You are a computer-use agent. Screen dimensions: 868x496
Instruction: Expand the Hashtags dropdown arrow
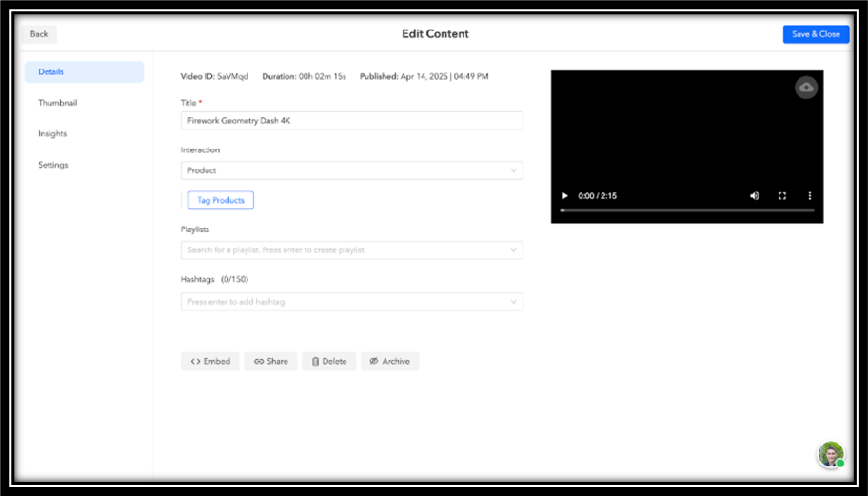(513, 302)
